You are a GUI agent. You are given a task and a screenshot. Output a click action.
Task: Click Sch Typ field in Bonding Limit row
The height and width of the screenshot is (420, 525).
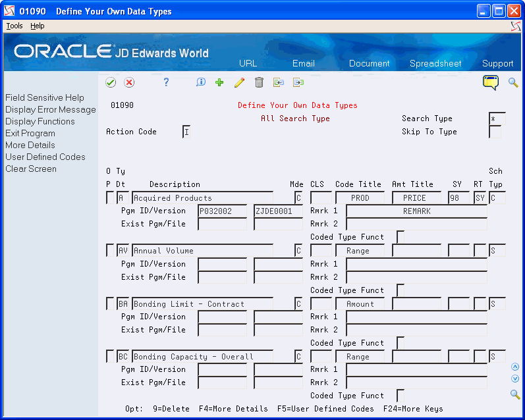tap(497, 304)
